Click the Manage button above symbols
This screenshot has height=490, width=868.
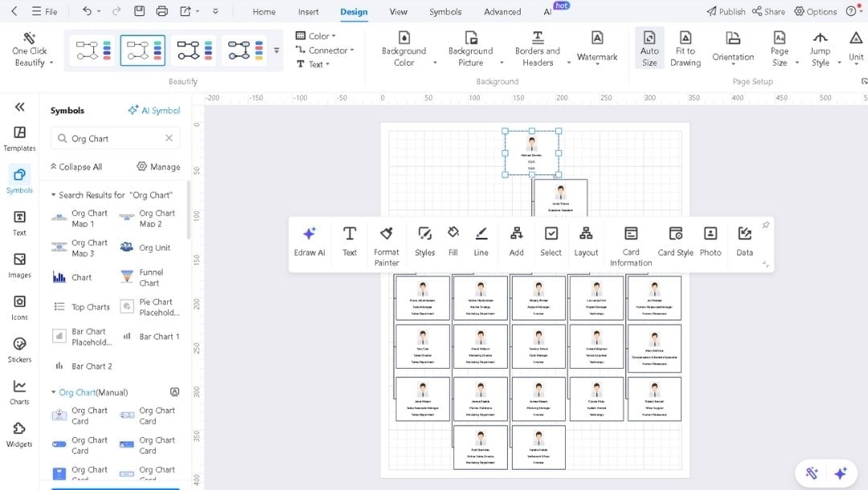pos(158,166)
